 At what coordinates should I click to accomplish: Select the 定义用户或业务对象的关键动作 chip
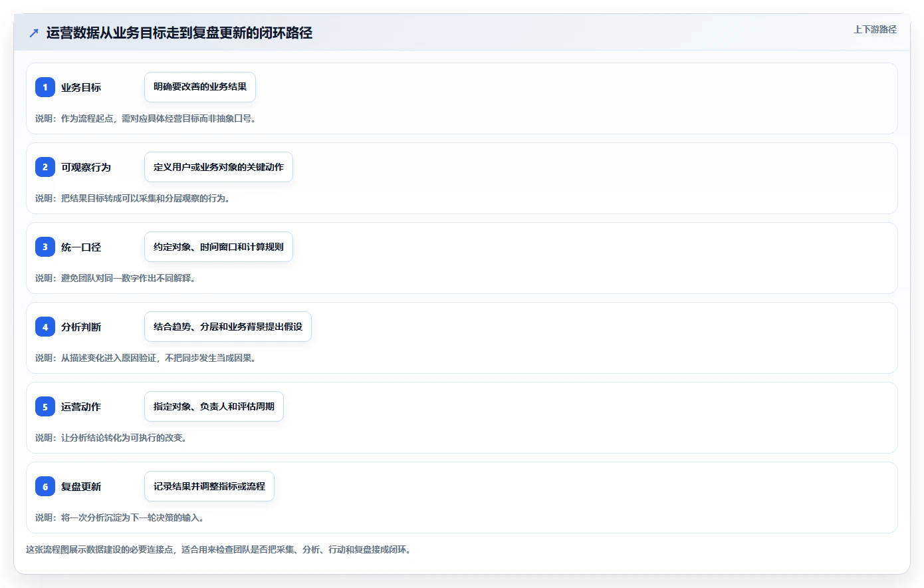click(x=219, y=167)
